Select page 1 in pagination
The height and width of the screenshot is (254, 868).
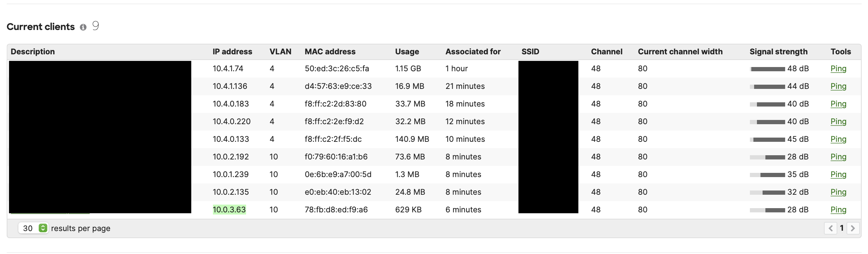click(843, 228)
